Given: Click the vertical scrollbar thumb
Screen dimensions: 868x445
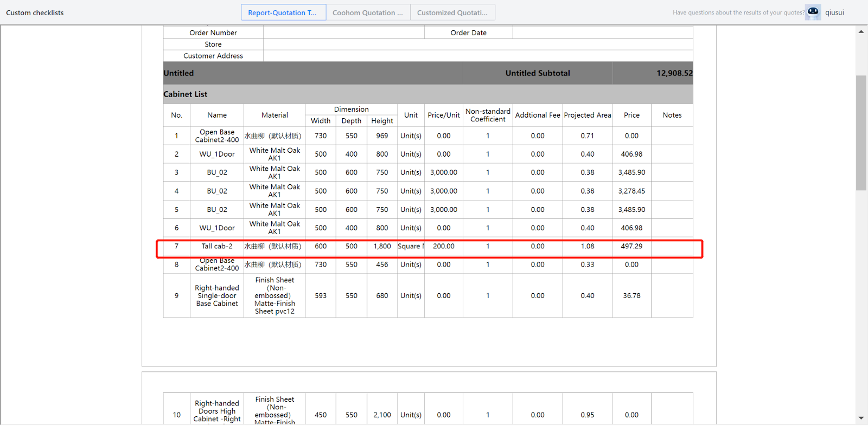Looking at the screenshot, I should point(861,133).
